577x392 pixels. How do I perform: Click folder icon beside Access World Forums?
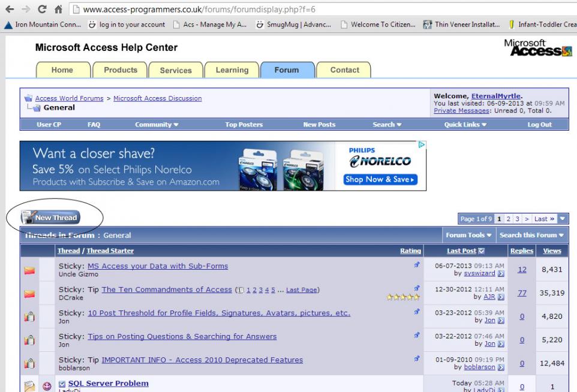click(28, 98)
